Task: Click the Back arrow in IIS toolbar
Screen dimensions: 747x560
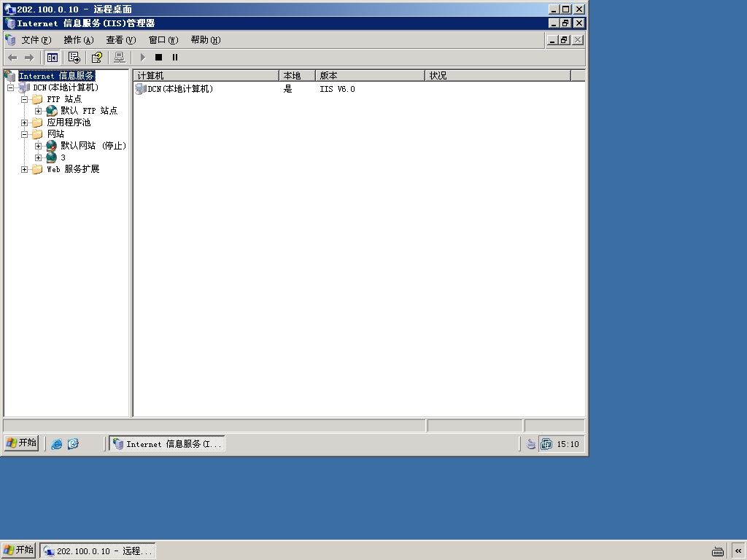Action: tap(13, 58)
